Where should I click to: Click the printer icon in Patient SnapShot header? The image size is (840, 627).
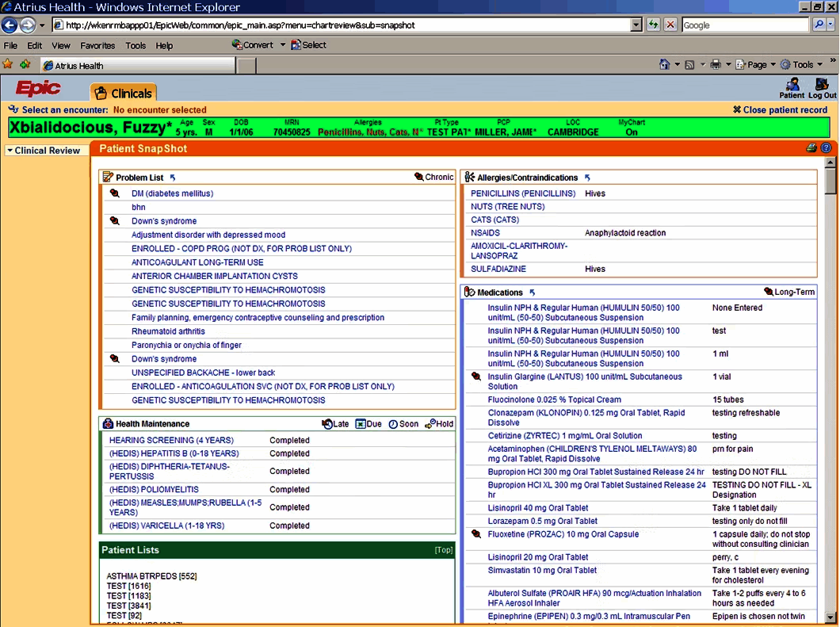tap(811, 148)
